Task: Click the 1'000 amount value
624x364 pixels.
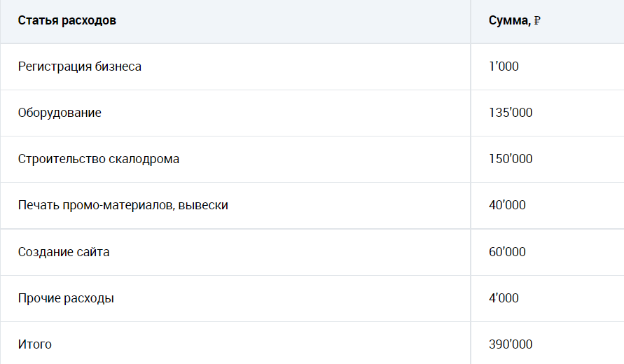Action: click(504, 66)
